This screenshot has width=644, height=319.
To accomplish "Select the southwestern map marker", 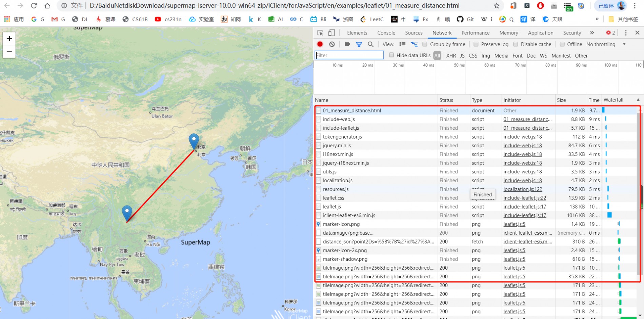I will [x=127, y=214].
